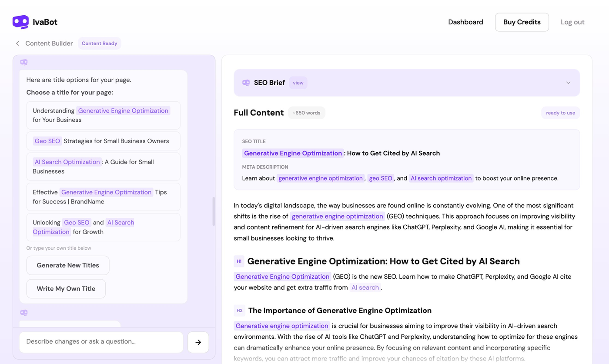Screen dimensions: 609x364
Task: Choose title 'Unlocking Geo SEO and AI Search Optimization'
Action: (104, 227)
